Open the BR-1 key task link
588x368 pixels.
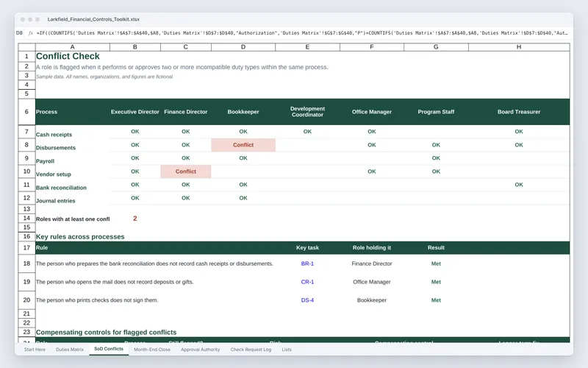click(x=307, y=263)
